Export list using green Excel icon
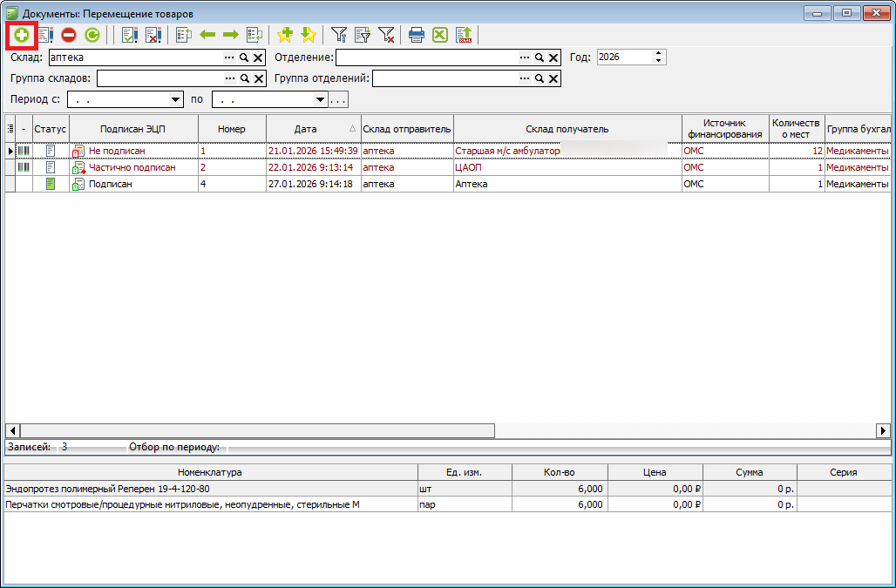This screenshot has width=896, height=588. (x=440, y=36)
